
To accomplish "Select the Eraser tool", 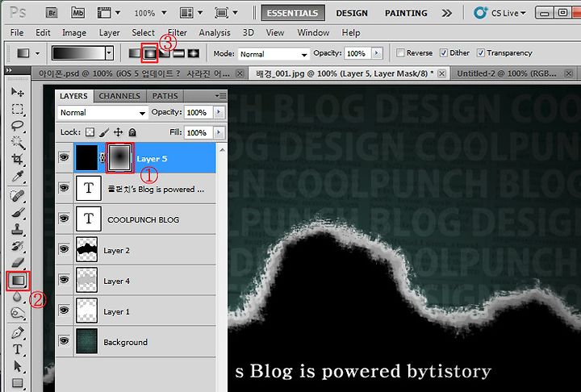I will click(18, 263).
